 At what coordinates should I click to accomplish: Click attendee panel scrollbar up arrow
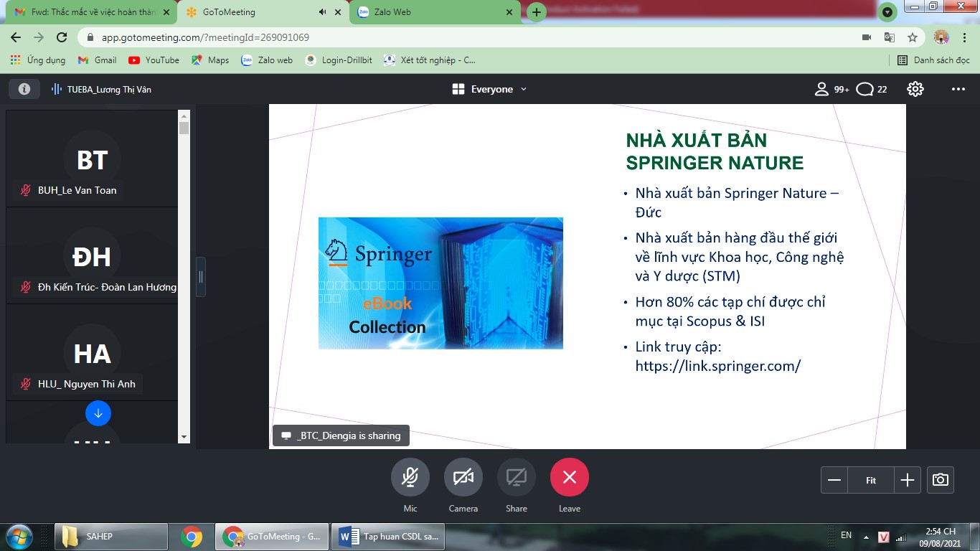[184, 116]
